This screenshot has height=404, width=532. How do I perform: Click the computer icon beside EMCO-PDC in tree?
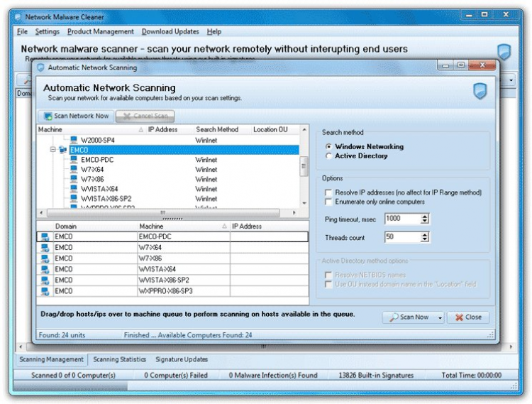[x=74, y=160]
